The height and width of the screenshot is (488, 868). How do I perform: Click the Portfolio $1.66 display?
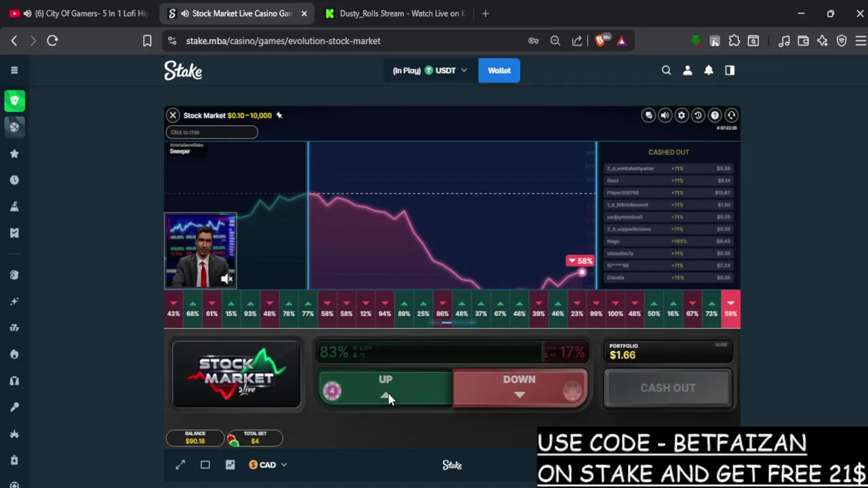tap(668, 351)
